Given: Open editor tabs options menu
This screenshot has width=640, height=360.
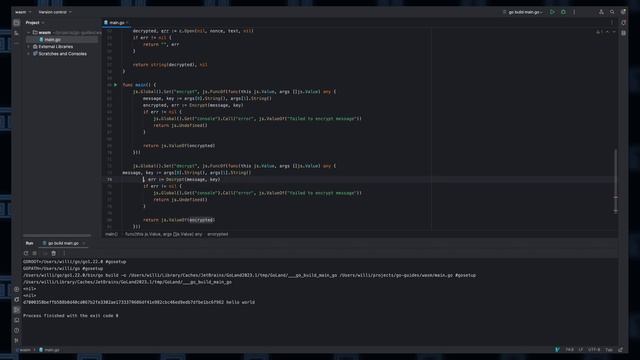Looking at the screenshot, I should click(x=611, y=23).
